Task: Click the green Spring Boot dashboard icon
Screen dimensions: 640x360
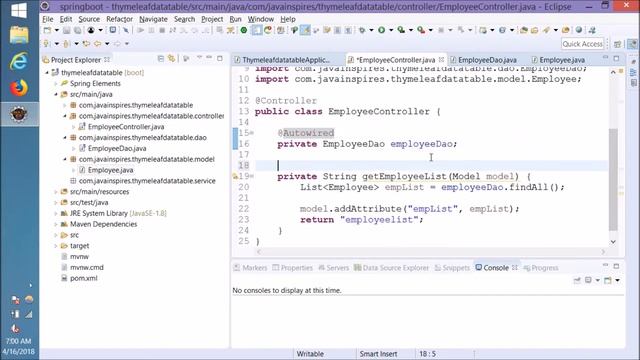Action: pyautogui.click(x=244, y=30)
